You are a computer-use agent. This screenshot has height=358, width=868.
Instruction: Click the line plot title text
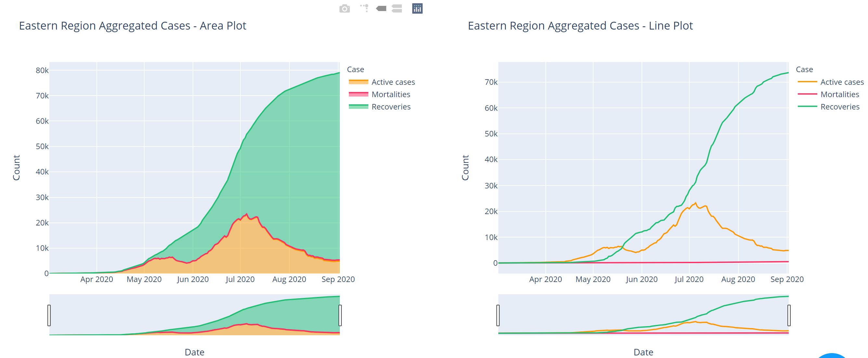[580, 26]
